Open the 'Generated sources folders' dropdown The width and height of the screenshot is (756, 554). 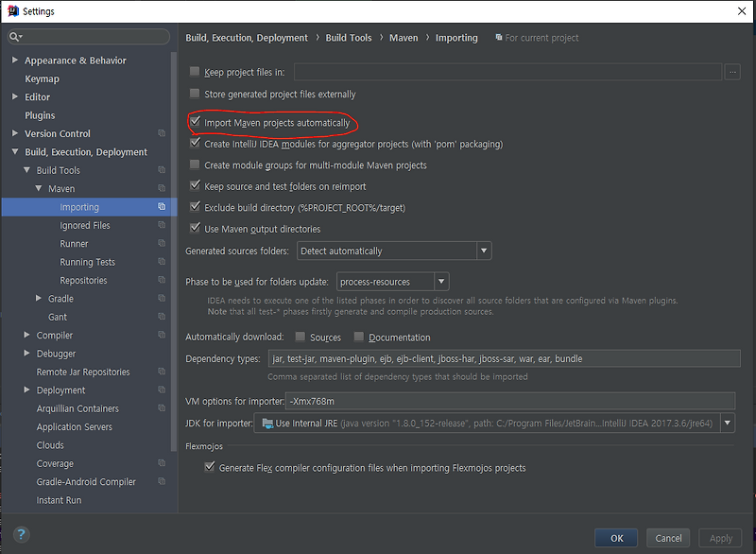click(x=483, y=251)
